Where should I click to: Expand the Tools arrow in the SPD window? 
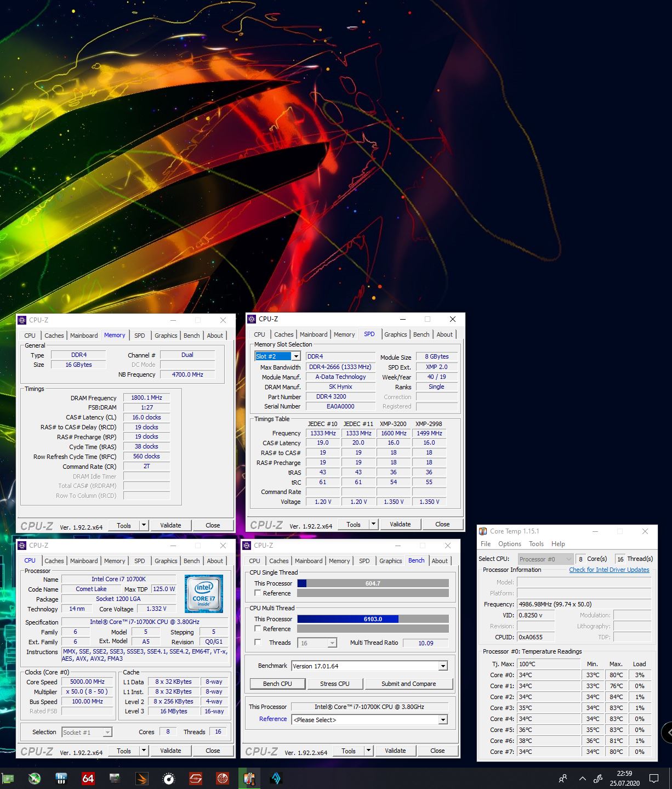[x=373, y=524]
